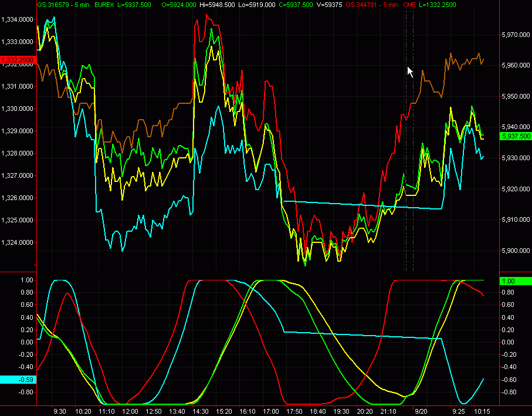Click the V=59375 volume value
Screen dimensions: 532x416
(x=329, y=5)
